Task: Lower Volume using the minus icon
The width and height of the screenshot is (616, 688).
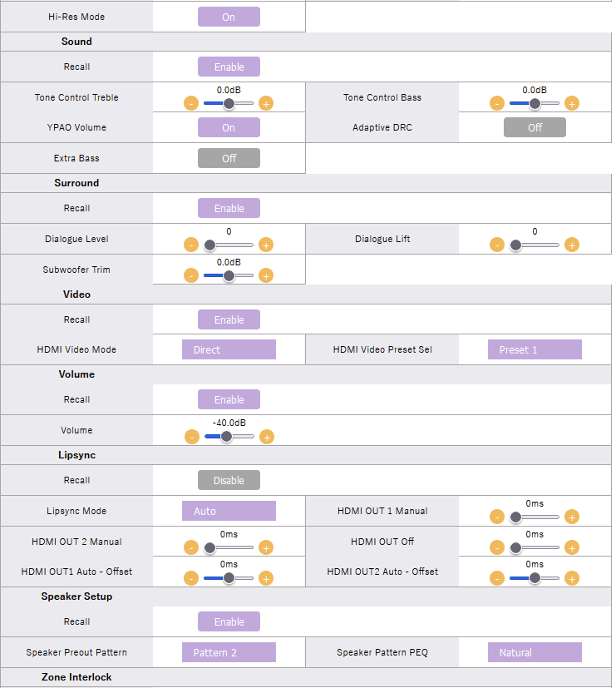Action: [x=192, y=437]
